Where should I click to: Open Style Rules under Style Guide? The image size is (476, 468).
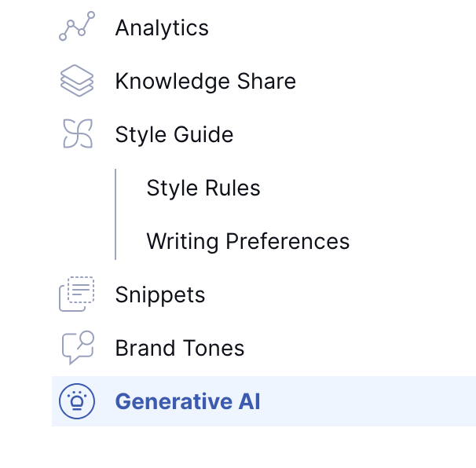203,188
